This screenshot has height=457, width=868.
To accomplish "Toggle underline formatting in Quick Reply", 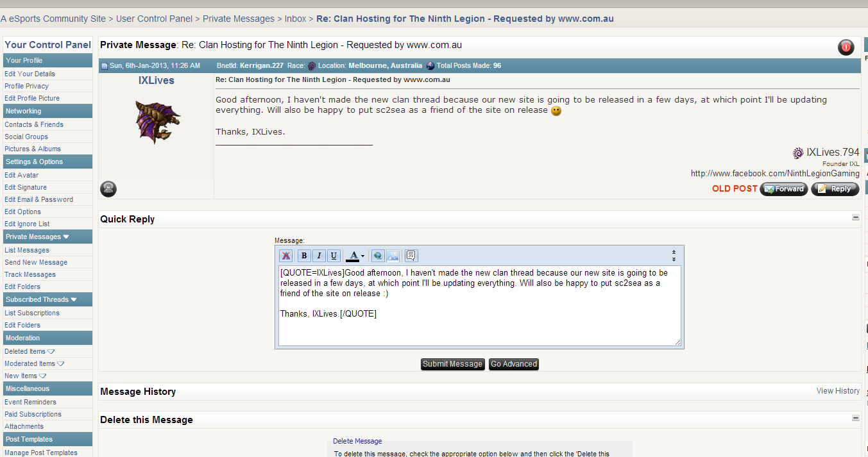I will click(334, 256).
